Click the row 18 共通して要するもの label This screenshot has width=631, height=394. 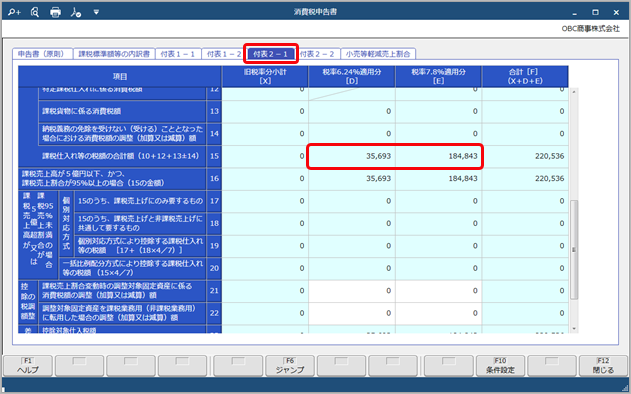click(140, 223)
